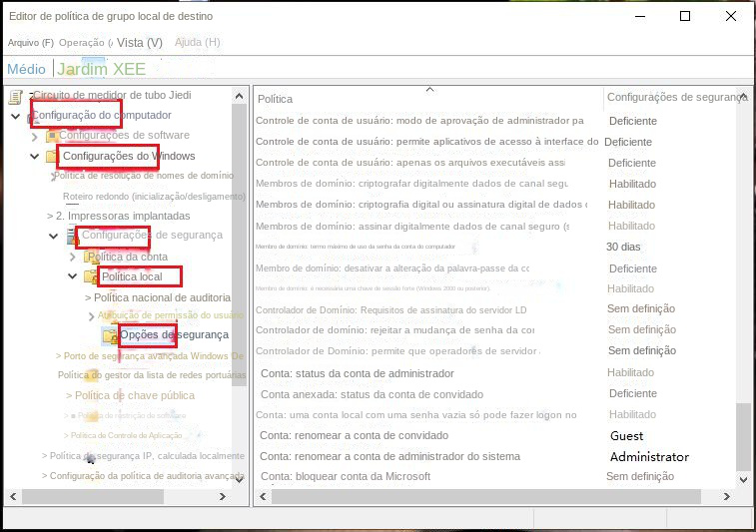Collapse the Configurações de segurança tree node
This screenshot has height=532, width=756.
(x=54, y=237)
